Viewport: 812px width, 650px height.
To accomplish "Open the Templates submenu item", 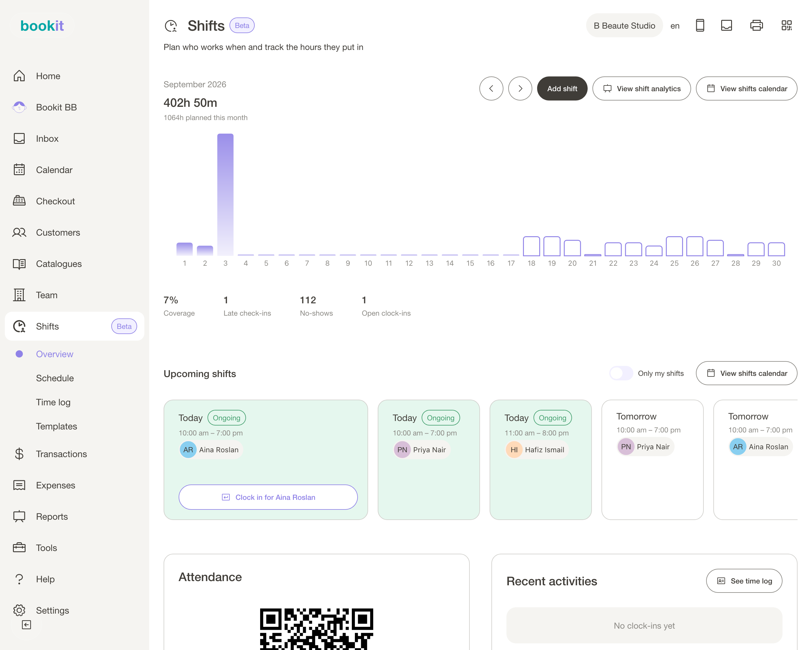I will click(x=57, y=426).
